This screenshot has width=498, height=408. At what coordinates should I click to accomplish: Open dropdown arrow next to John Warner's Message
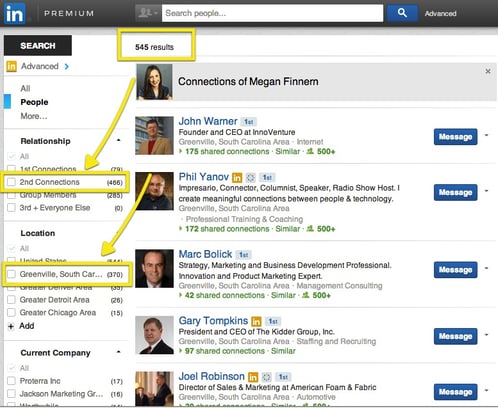pyautogui.click(x=486, y=135)
